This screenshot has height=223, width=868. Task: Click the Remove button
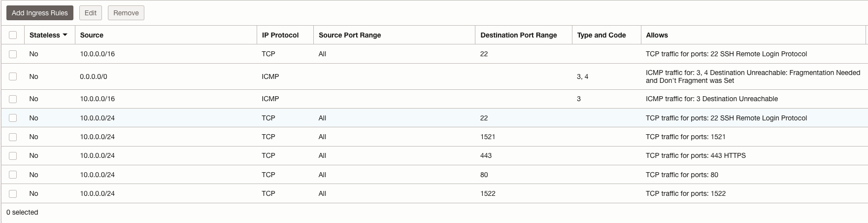tap(126, 13)
